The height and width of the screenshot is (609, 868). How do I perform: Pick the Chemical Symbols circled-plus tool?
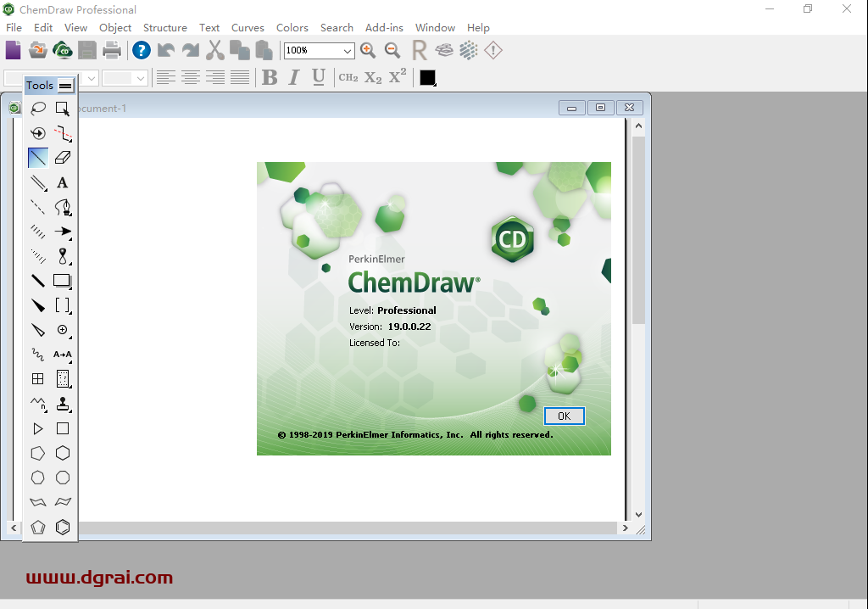[63, 330]
